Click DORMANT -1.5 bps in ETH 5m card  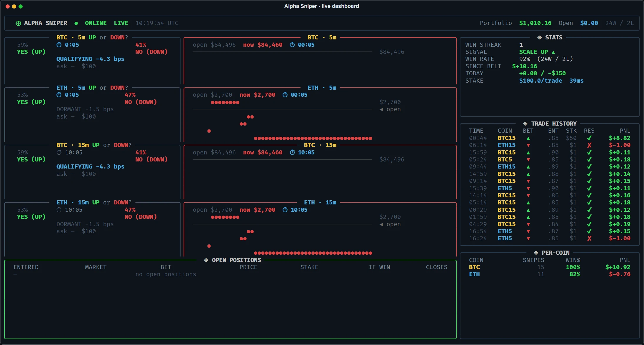85,109
